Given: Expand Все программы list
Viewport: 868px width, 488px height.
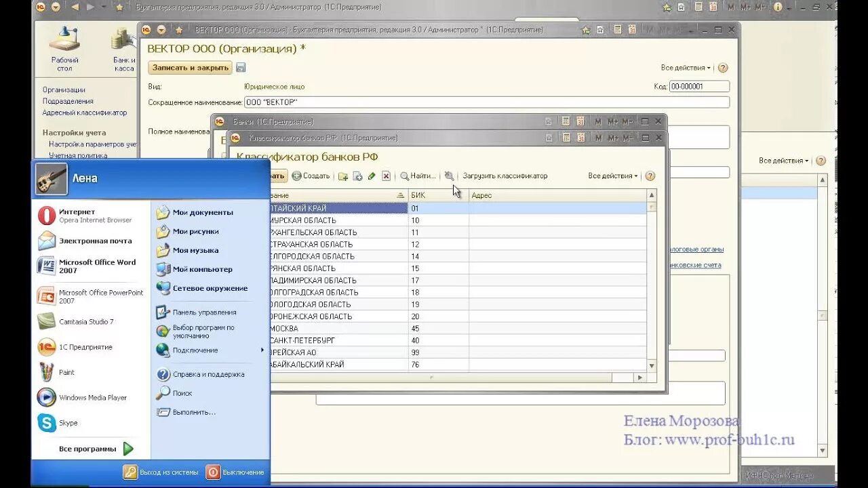Looking at the screenshot, I should tap(96, 449).
